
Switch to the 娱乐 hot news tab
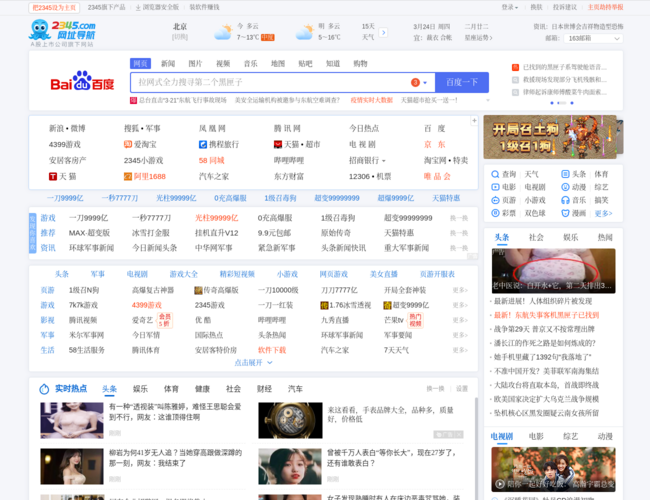pyautogui.click(x=140, y=389)
